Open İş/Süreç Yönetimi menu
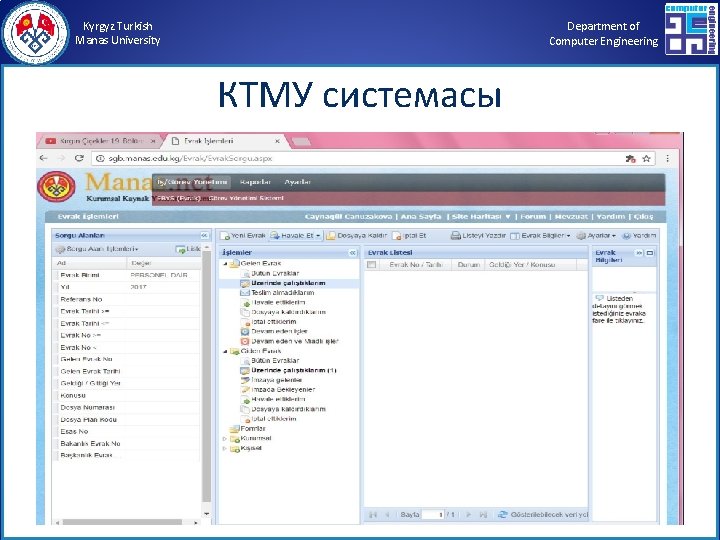 (192, 182)
